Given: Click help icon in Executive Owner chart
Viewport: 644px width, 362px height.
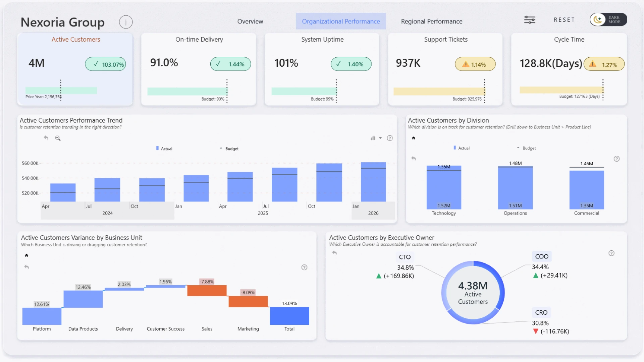Looking at the screenshot, I should pyautogui.click(x=611, y=253).
